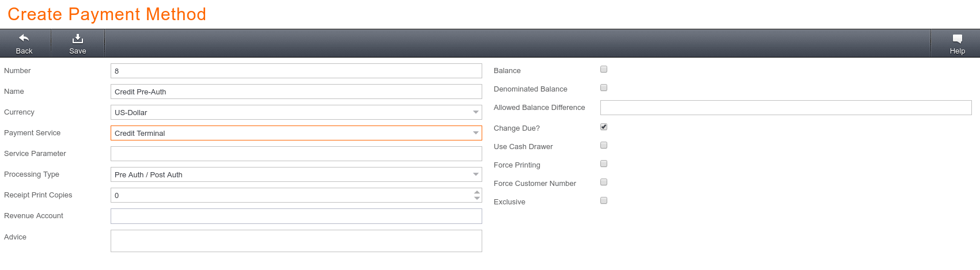Enable the Force Printing checkbox
The image size is (980, 270).
pyautogui.click(x=604, y=163)
